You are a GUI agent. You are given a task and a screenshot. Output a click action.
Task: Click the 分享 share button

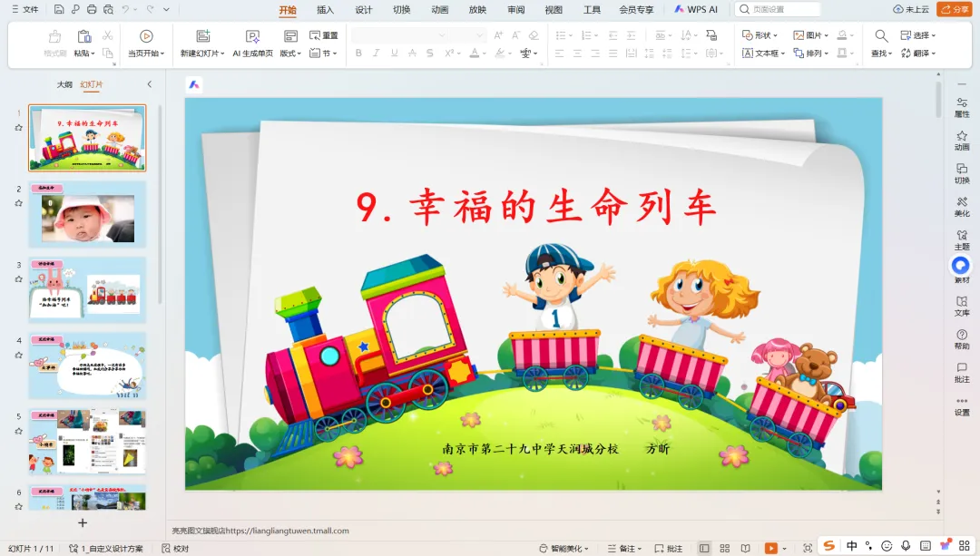(954, 9)
